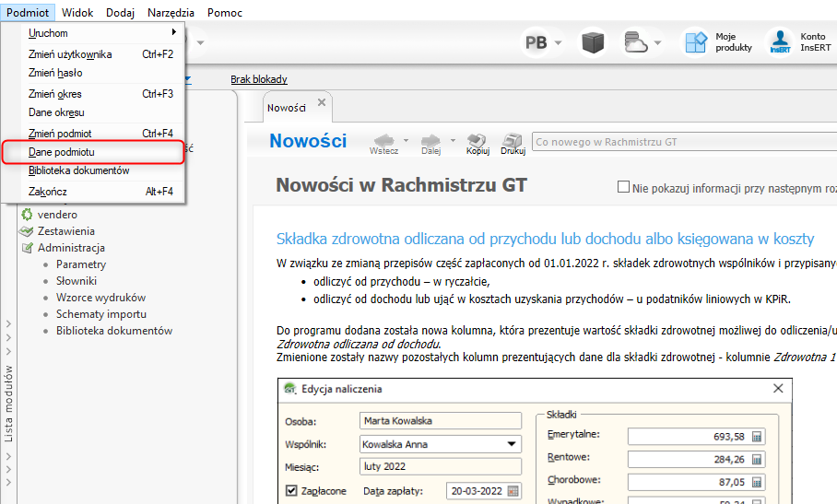The width and height of the screenshot is (837, 504).
Task: Click the Zestawienia icon
Action: [x=26, y=231]
